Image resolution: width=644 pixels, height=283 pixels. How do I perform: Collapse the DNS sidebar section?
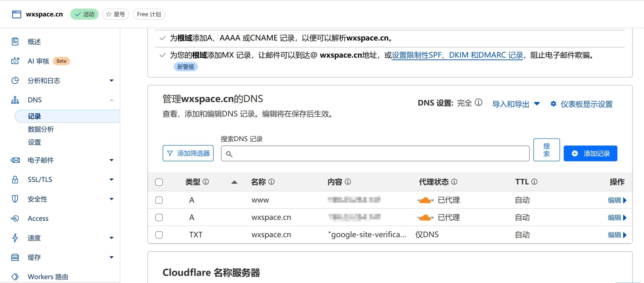[111, 100]
